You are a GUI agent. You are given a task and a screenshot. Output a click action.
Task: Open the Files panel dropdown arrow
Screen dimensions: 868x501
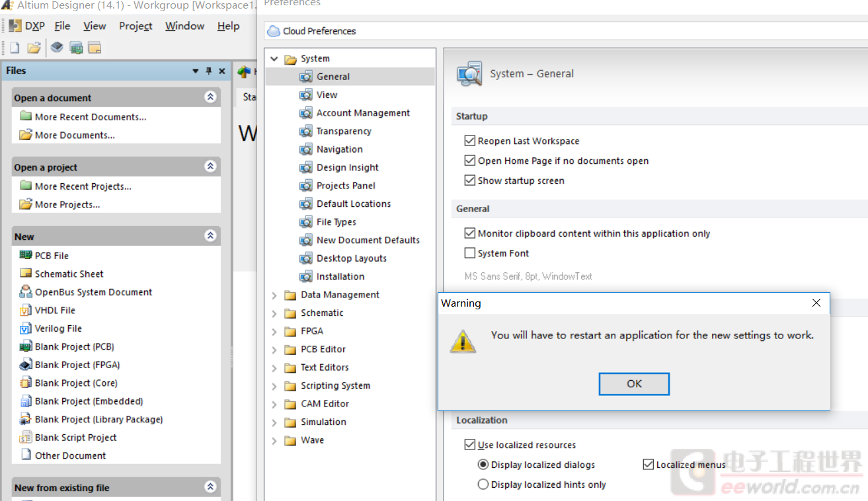pos(196,71)
